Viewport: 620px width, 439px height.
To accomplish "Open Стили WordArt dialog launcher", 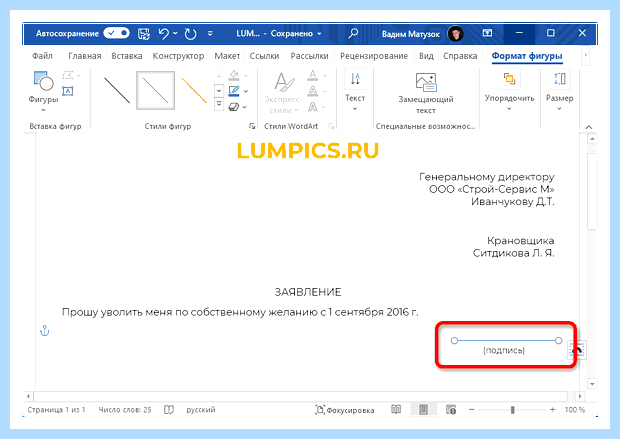I will point(331,126).
